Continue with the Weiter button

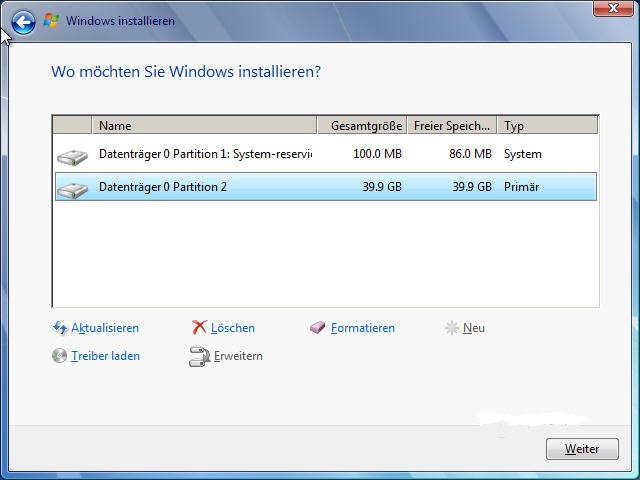tap(582, 449)
